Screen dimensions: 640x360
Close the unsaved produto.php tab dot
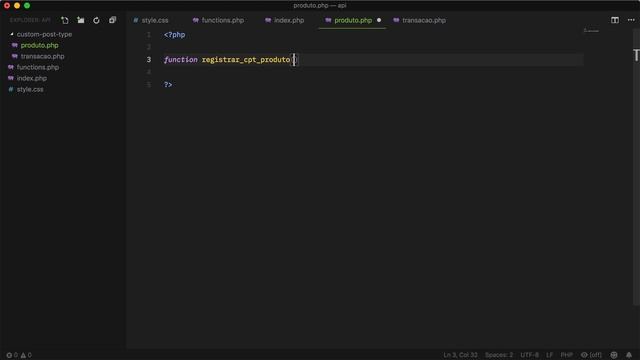coord(379,20)
